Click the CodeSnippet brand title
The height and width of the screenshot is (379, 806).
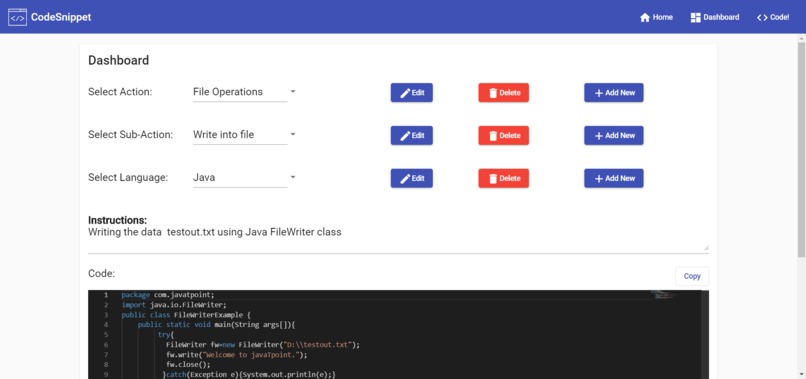pyautogui.click(x=61, y=17)
